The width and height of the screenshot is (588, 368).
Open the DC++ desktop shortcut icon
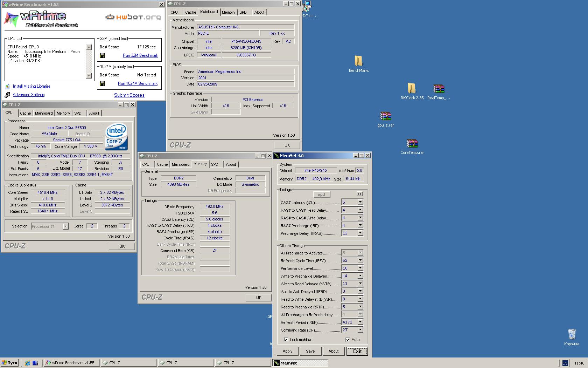[x=307, y=6]
